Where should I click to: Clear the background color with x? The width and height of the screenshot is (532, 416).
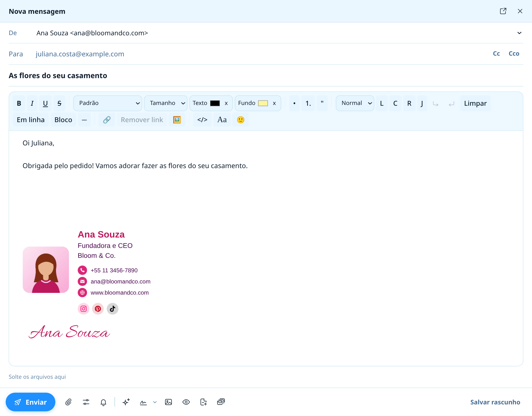point(274,103)
